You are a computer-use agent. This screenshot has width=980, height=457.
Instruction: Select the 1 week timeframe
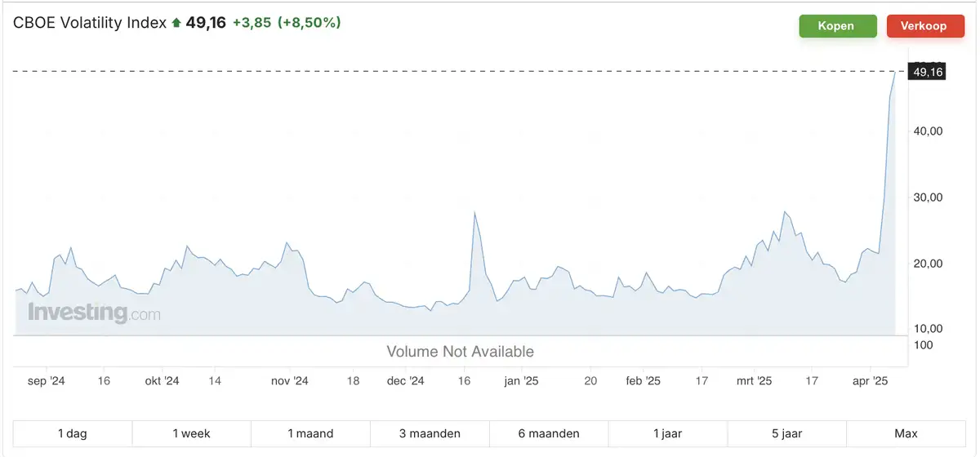click(x=192, y=433)
